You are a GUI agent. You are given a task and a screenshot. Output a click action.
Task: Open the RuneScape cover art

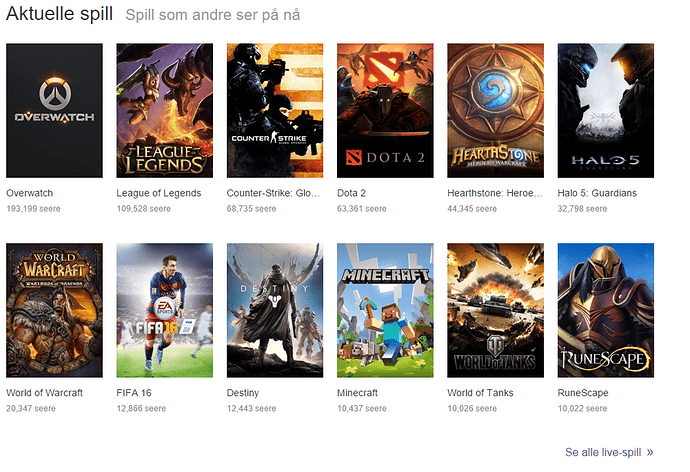606,310
